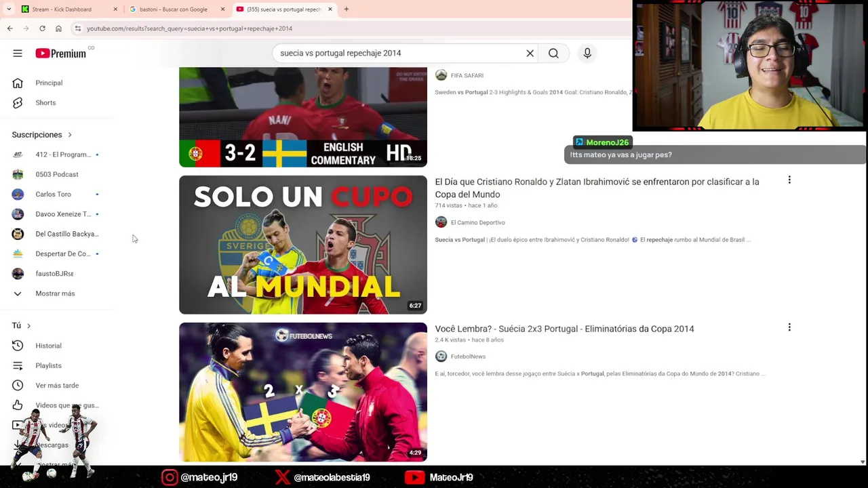The width and height of the screenshot is (868, 488).
Task: Go back with the browser back arrow
Action: (x=9, y=28)
